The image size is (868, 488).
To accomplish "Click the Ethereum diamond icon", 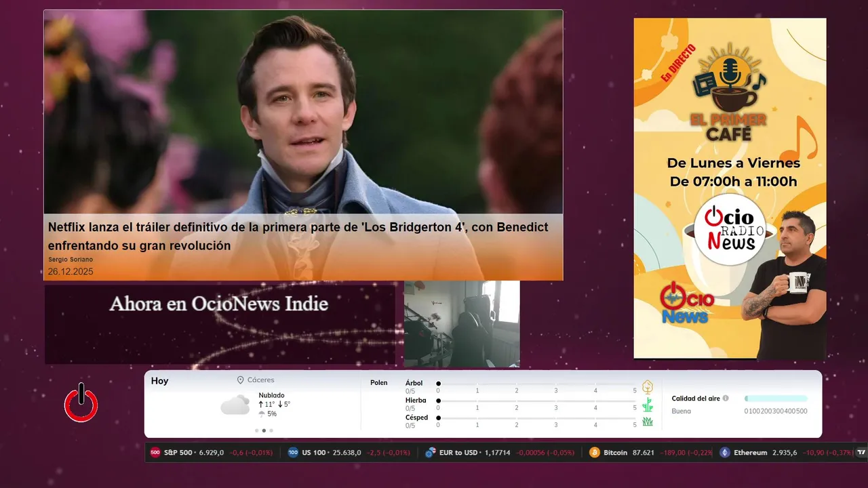I will coord(725,452).
